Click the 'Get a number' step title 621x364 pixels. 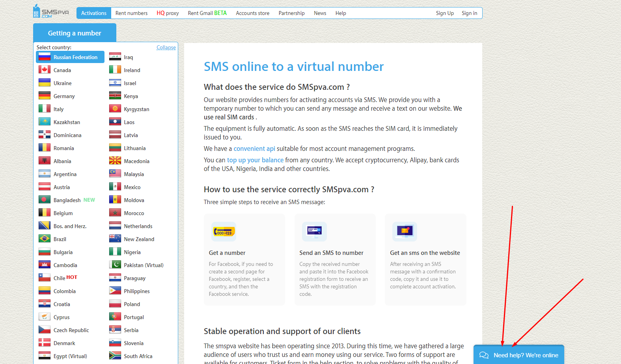coord(227,253)
